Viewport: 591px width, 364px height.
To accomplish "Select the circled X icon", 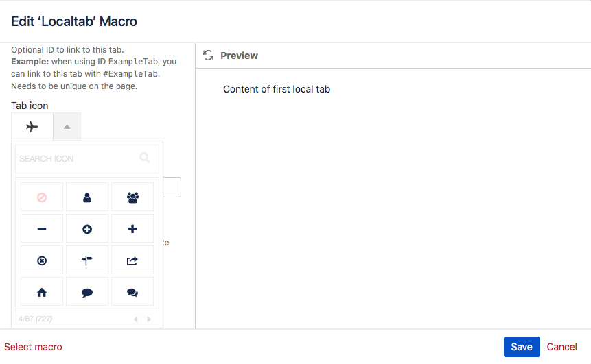I will (42, 260).
